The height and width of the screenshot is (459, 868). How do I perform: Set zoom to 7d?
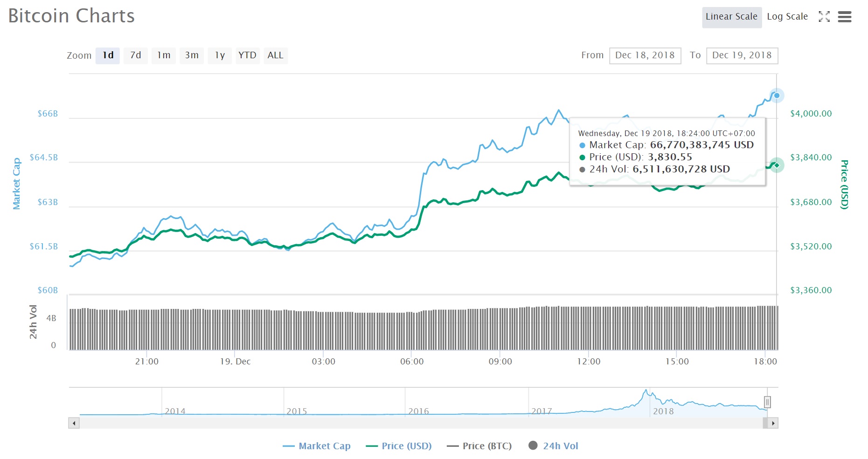[136, 55]
